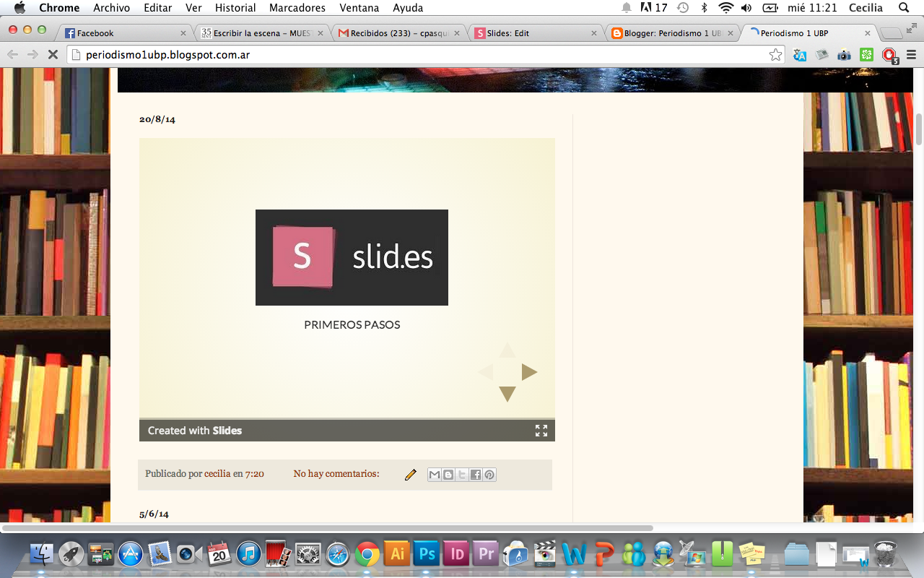Launch InDesign from the dock
This screenshot has height=578, width=924.
pyautogui.click(x=456, y=554)
